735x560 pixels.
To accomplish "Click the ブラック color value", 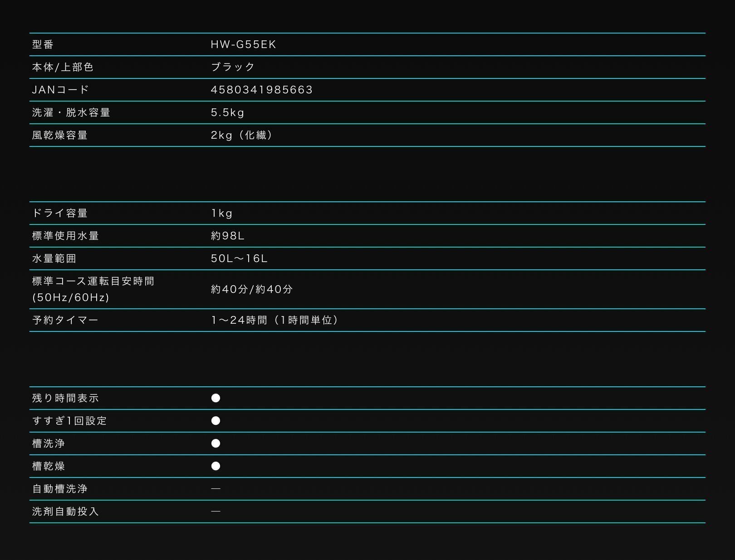I will point(233,67).
